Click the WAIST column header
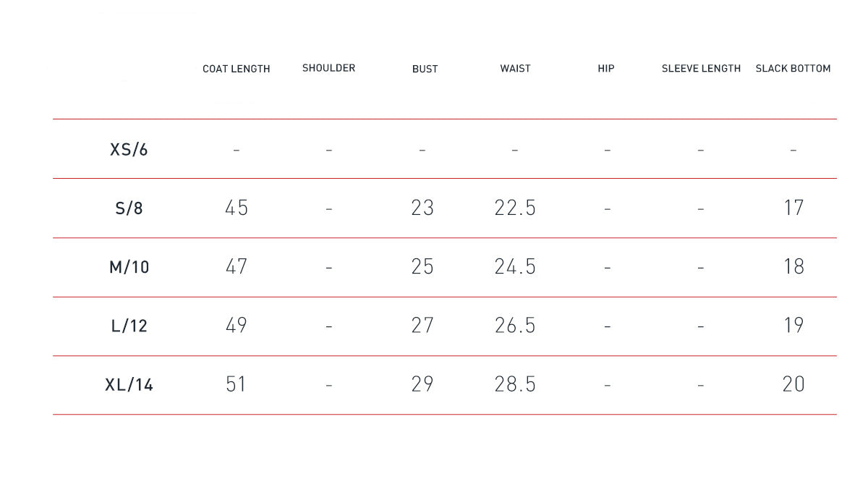Image resolution: width=868 pixels, height=495 pixels. [x=515, y=69]
